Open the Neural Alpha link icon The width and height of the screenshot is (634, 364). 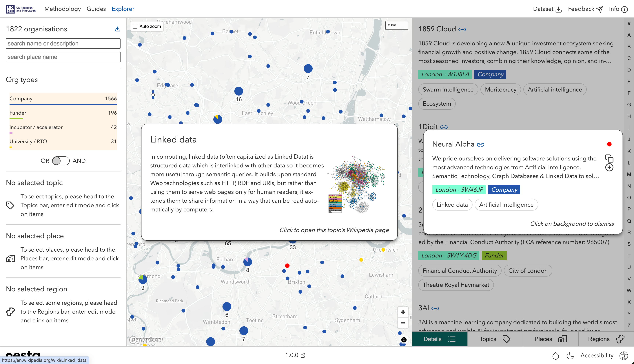(480, 145)
